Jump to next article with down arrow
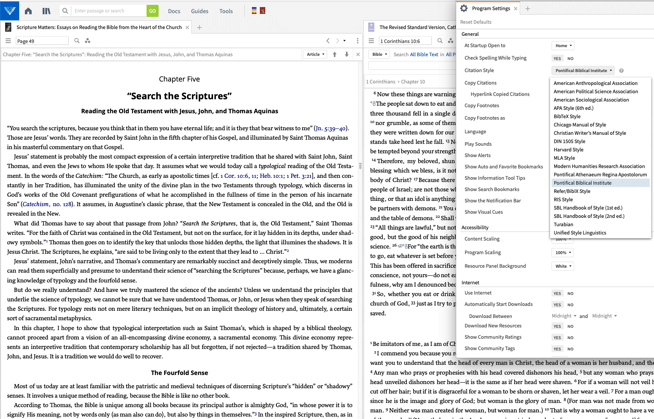Viewport: 654px width, 419px height. [x=346, y=55]
